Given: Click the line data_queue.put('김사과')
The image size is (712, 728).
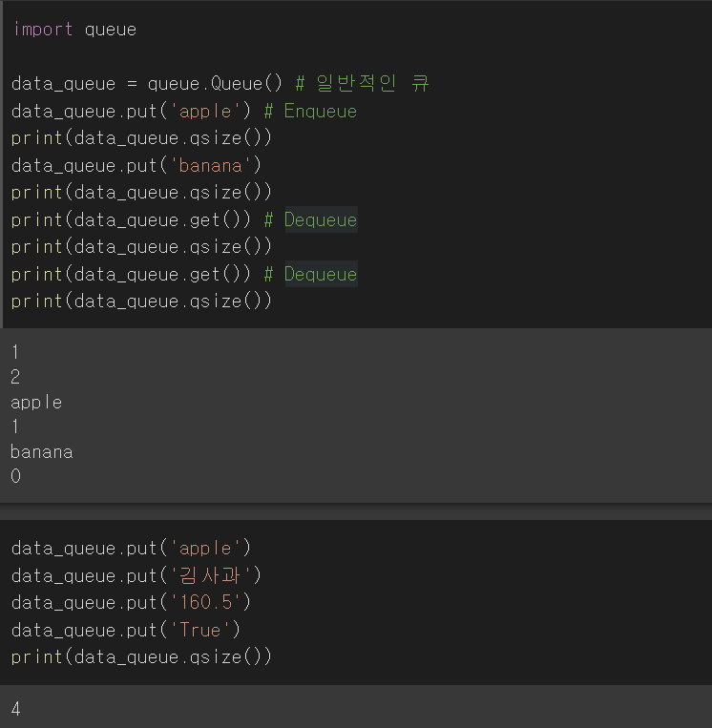Looking at the screenshot, I should pos(136,575).
